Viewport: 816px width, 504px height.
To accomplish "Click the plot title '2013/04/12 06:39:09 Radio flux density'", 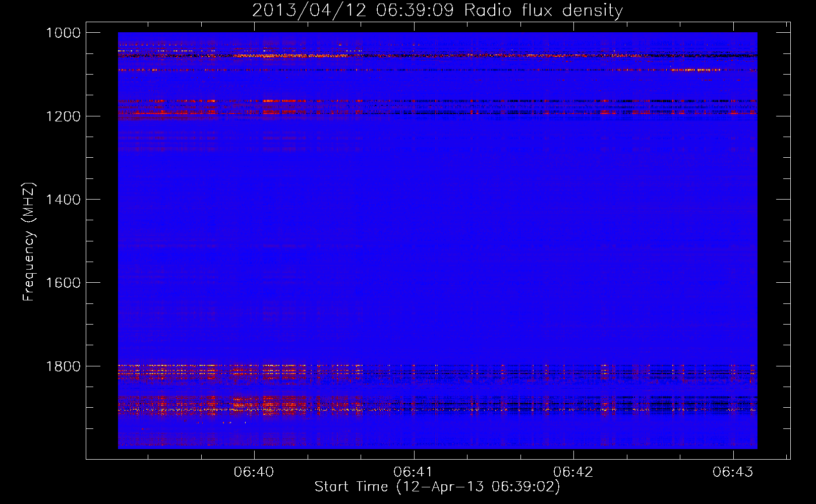I will point(438,10).
